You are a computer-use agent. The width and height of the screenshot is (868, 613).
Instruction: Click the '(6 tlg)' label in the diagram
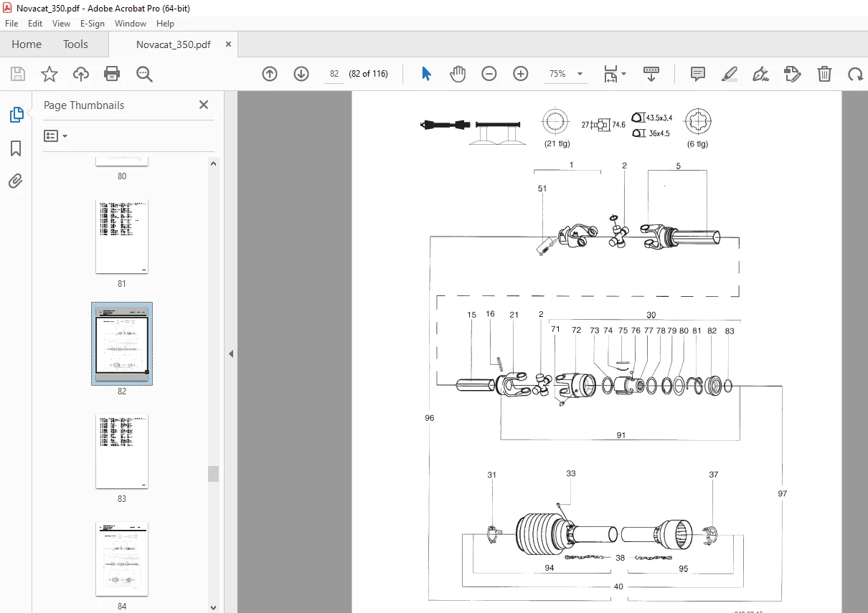[x=697, y=143]
